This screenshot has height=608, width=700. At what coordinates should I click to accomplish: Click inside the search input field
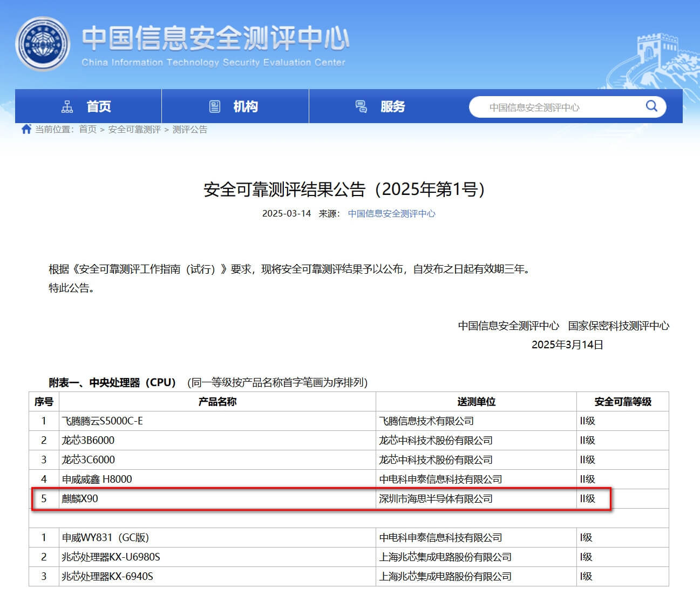pos(540,107)
